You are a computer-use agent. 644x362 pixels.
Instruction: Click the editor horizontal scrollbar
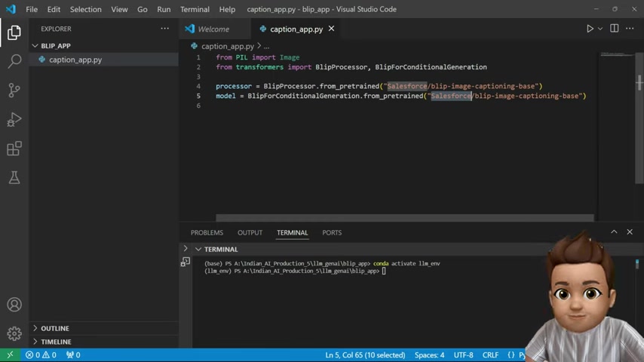coord(404,218)
